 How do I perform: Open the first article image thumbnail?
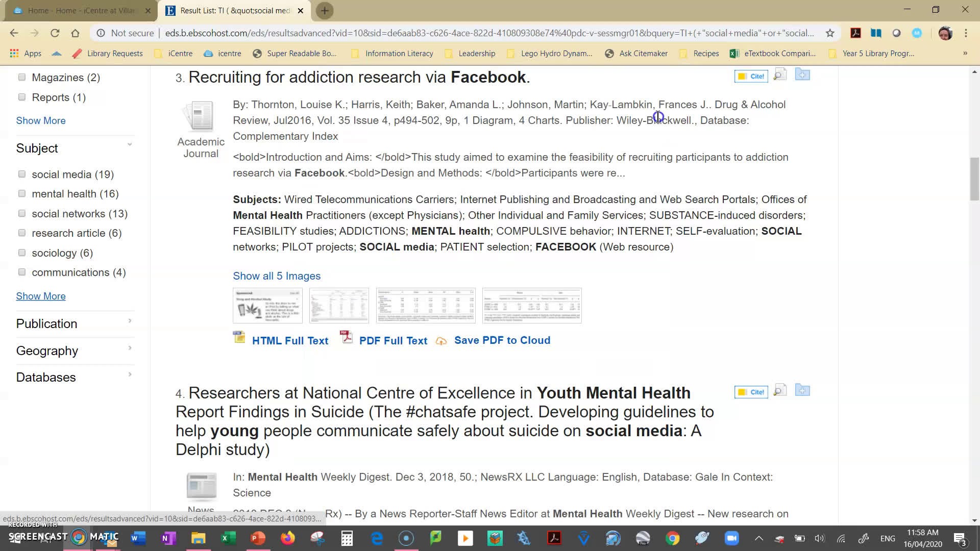[267, 306]
